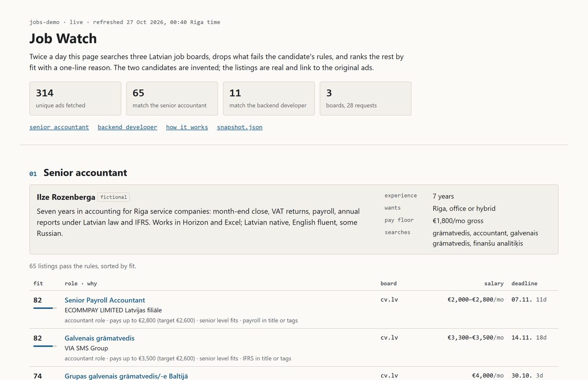
Task: Click the salary column header
Action: click(x=494, y=283)
